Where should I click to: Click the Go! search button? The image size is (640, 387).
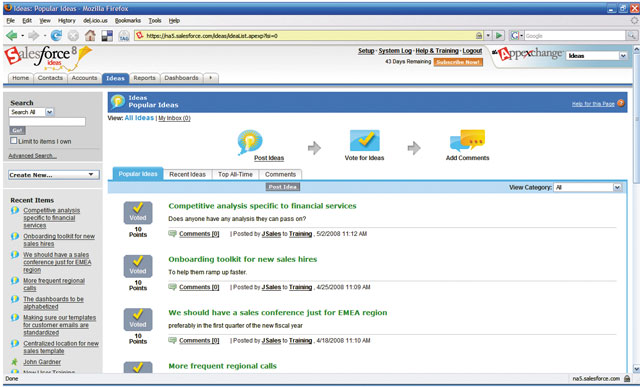[17, 130]
